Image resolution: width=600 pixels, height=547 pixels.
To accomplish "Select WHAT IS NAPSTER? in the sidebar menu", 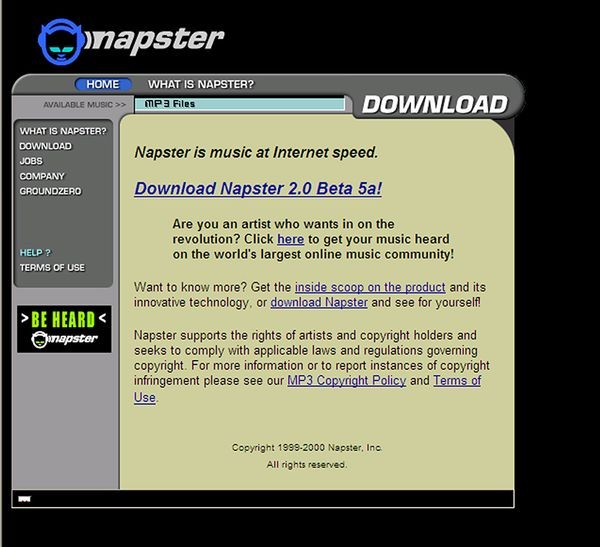I will tap(63, 131).
